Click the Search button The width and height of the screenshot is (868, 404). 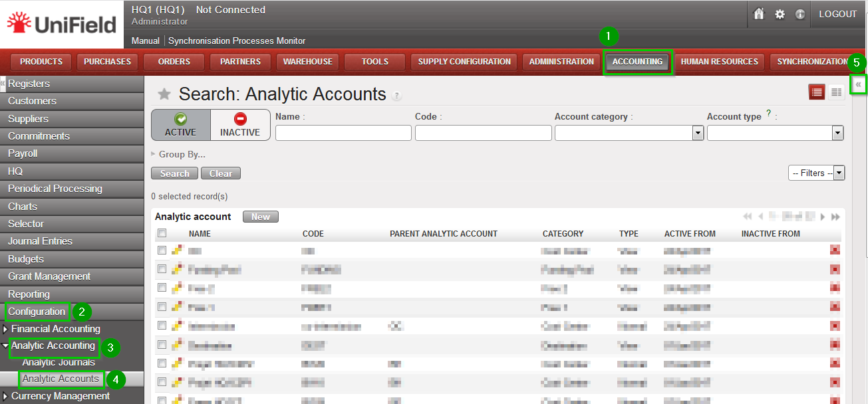[175, 173]
